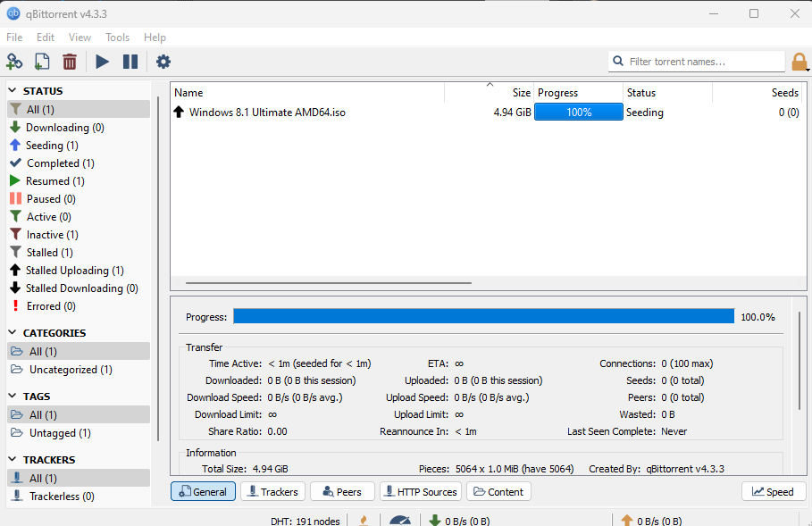Sort torrents by Name column

pyautogui.click(x=307, y=93)
